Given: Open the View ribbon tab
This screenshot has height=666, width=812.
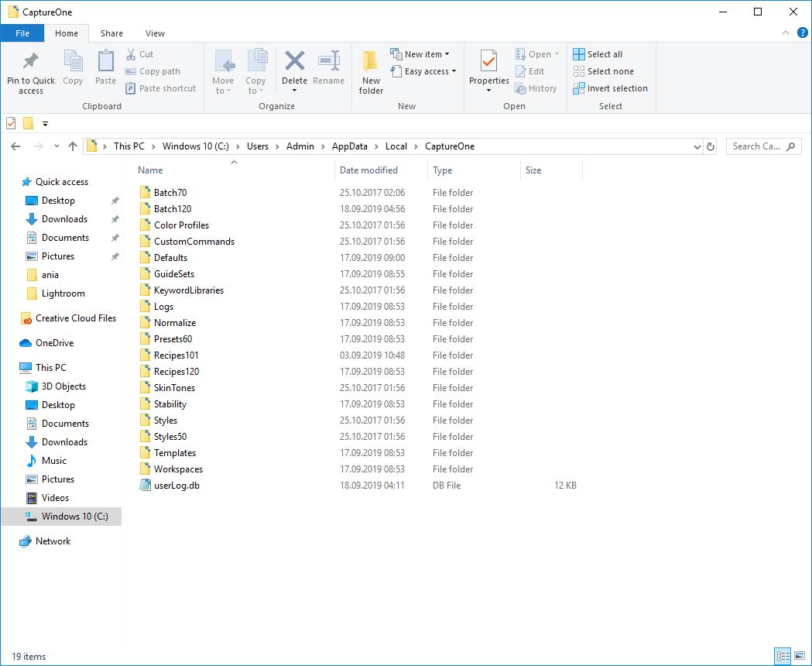Looking at the screenshot, I should [x=155, y=33].
